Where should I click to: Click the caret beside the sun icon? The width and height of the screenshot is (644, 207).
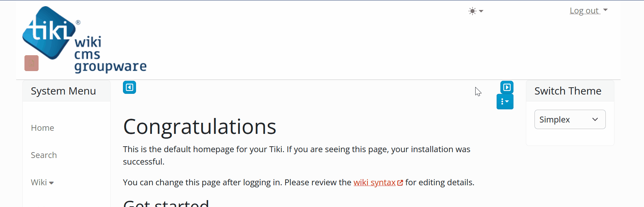pos(481,11)
